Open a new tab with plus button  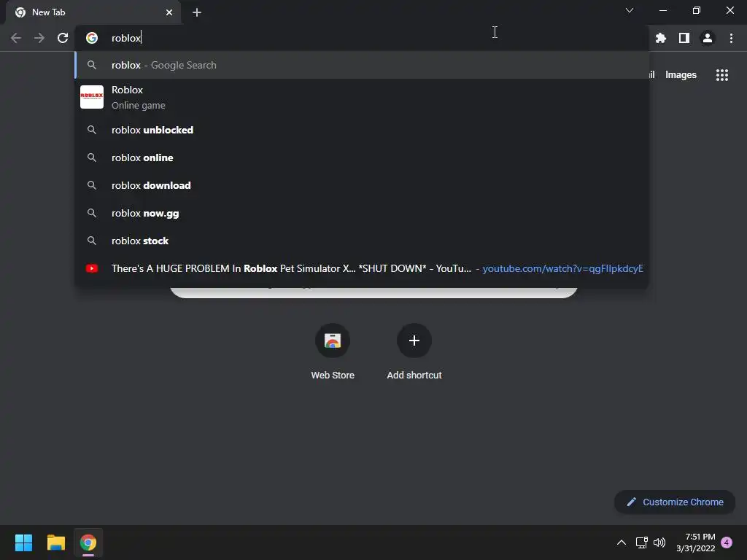[x=197, y=12]
